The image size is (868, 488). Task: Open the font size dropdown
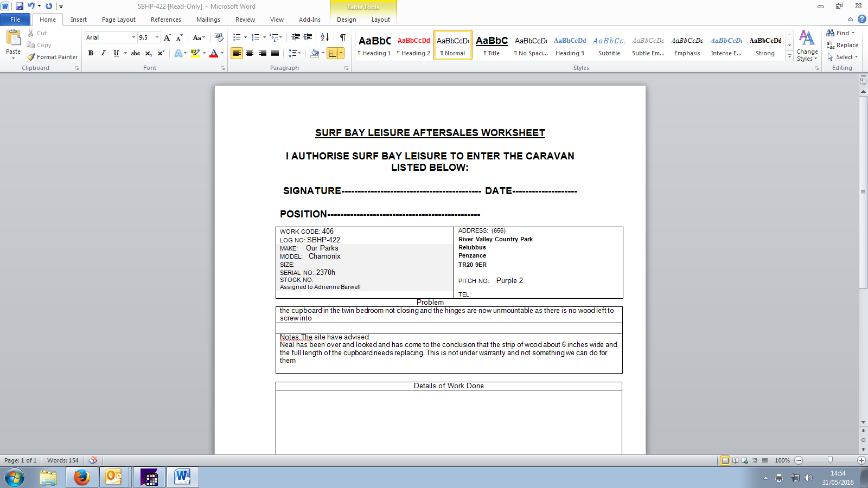coord(157,37)
